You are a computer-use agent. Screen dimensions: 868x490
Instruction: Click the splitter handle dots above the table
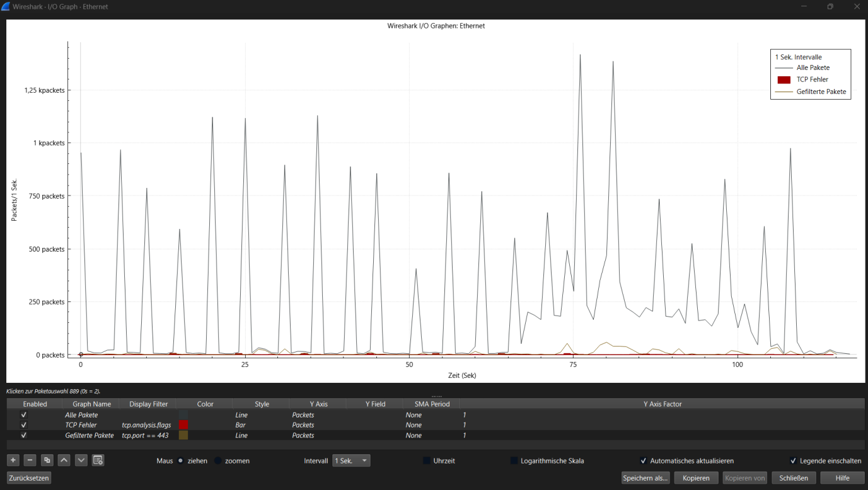436,396
